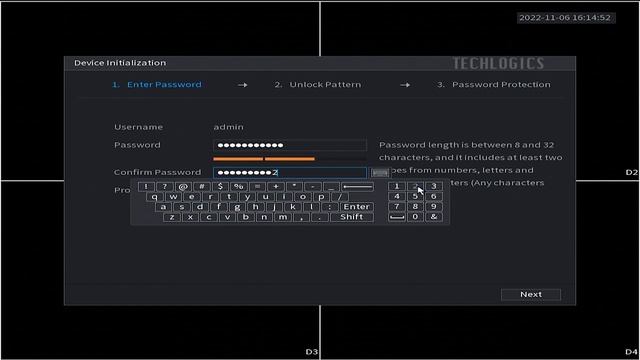Screen dimensions: 640x360
Task: Click the % symbol key
Action: point(239,187)
